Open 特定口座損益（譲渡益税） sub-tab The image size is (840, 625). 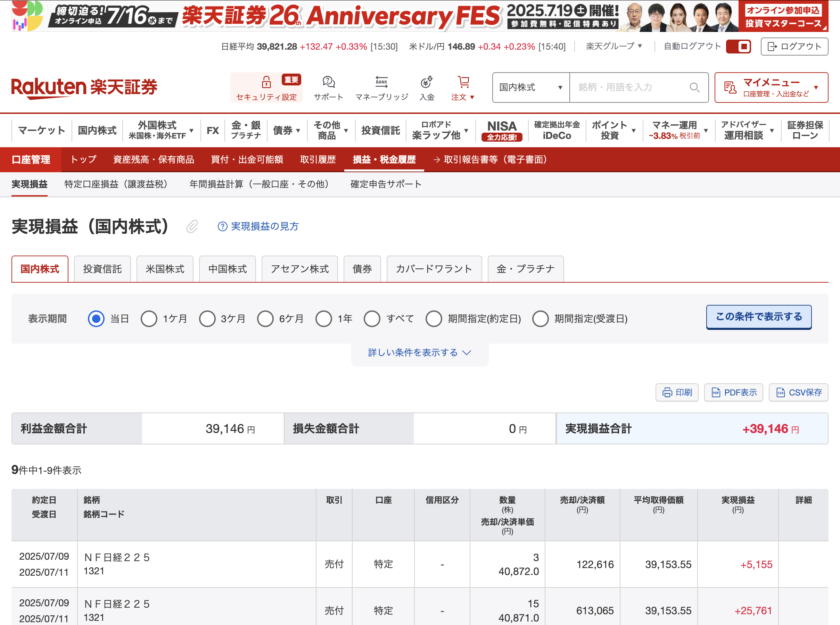tap(118, 184)
